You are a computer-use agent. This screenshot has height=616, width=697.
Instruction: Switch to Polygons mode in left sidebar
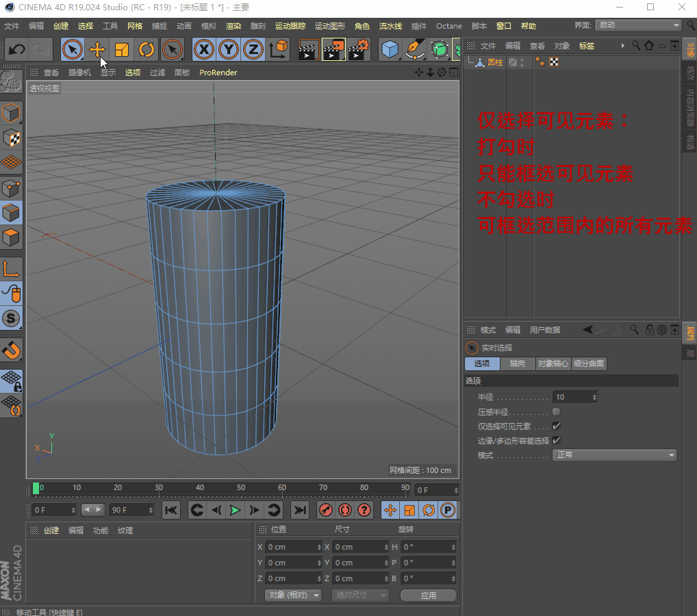[12, 239]
